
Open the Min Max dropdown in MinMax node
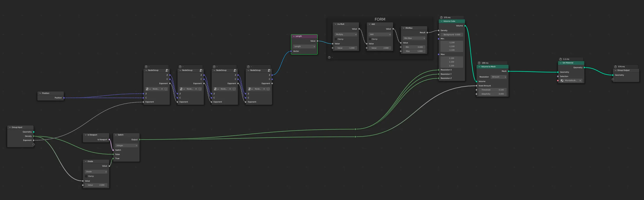[414, 38]
